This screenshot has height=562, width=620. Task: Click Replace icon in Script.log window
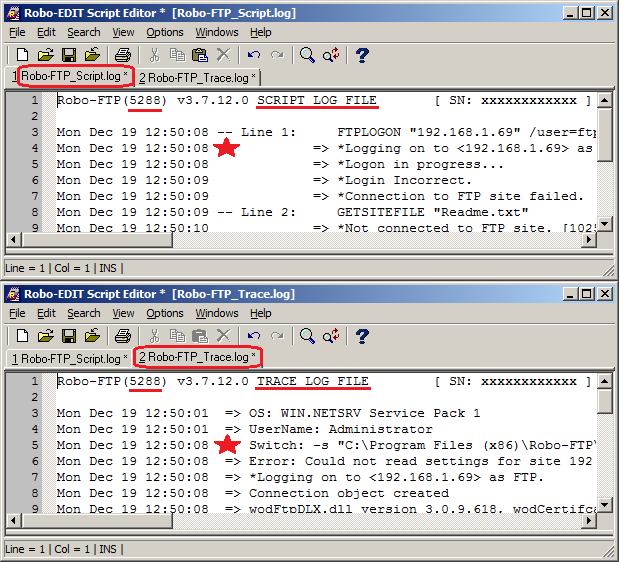(x=331, y=55)
